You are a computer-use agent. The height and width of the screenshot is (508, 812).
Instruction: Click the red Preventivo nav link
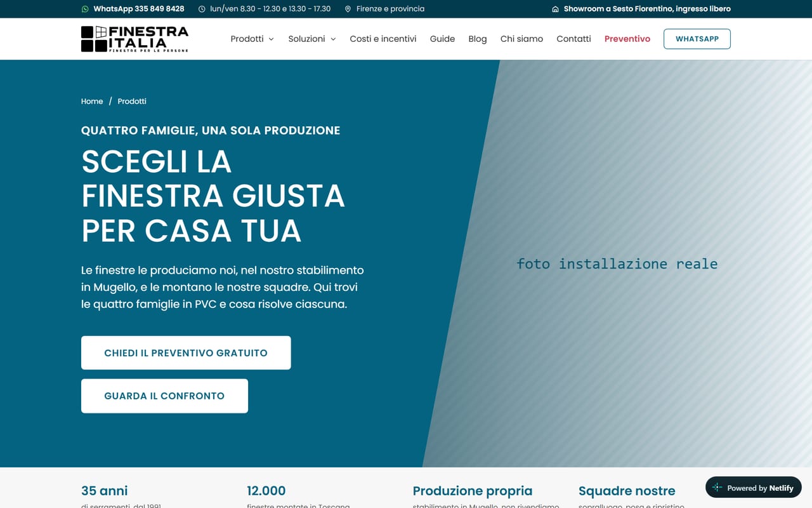point(627,39)
